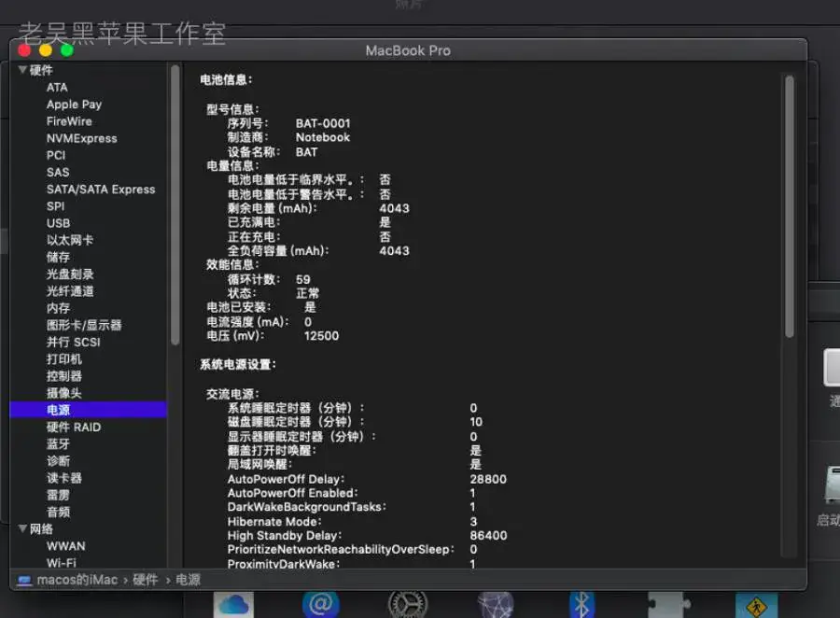Click the AutoPowerOff Delay value 28800
Viewport: 840px width, 618px height.
(488, 479)
